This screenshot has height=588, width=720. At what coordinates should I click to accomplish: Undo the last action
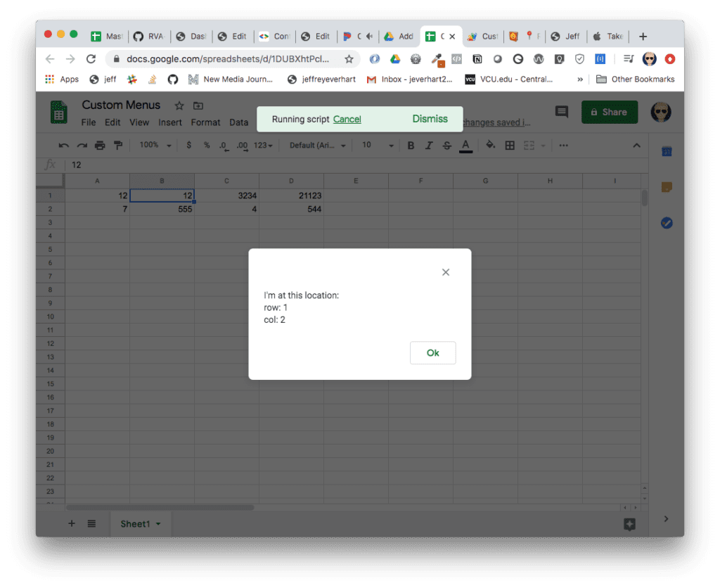click(63, 145)
